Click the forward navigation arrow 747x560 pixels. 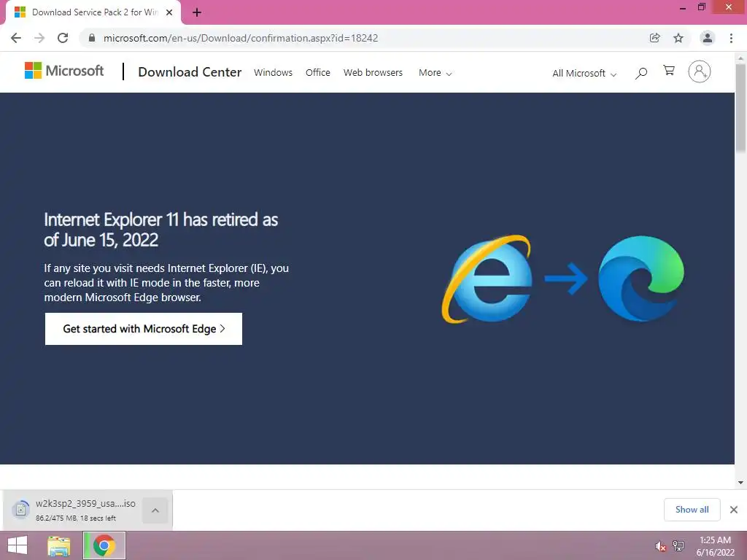pos(39,38)
